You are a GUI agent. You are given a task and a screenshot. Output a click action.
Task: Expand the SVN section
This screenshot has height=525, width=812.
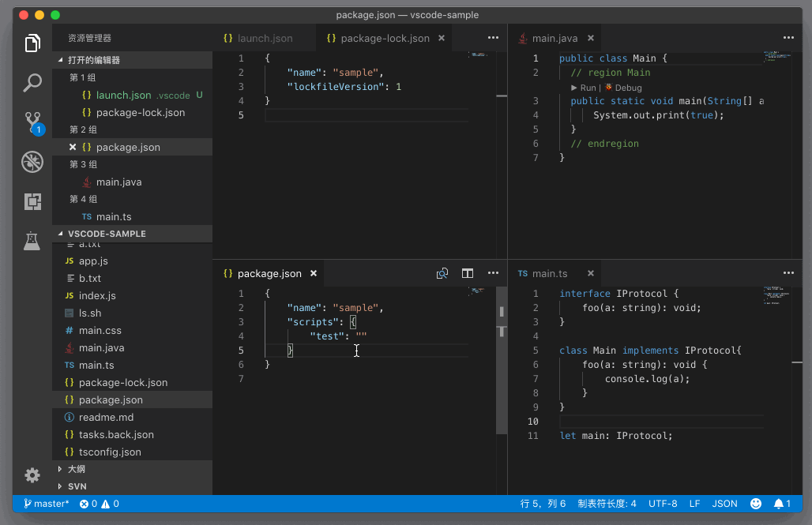[x=77, y=486]
